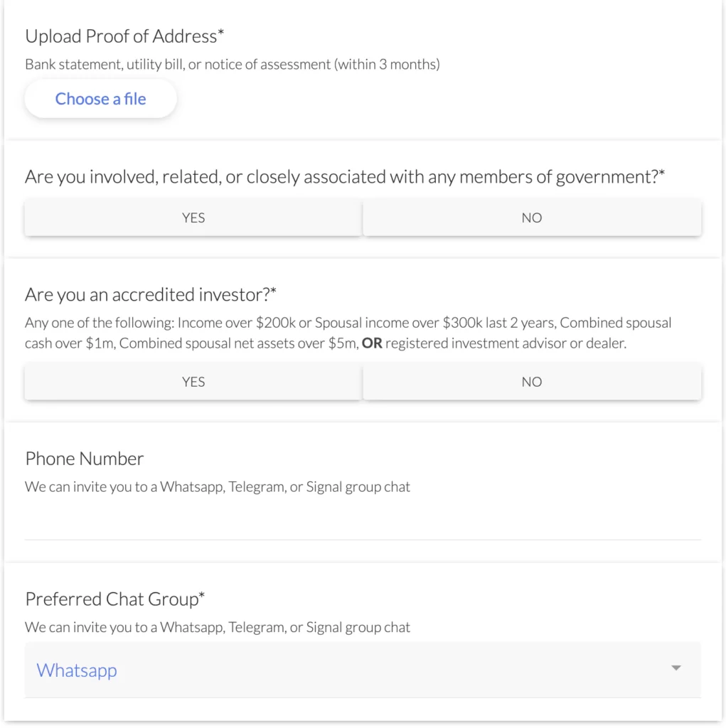Select NO for government association question

coord(531,218)
